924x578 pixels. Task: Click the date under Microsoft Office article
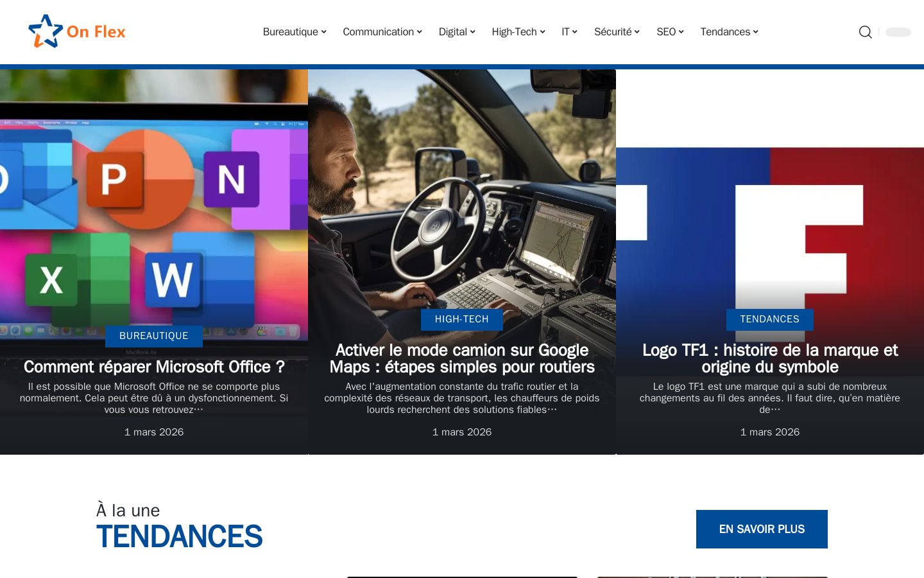tap(154, 432)
